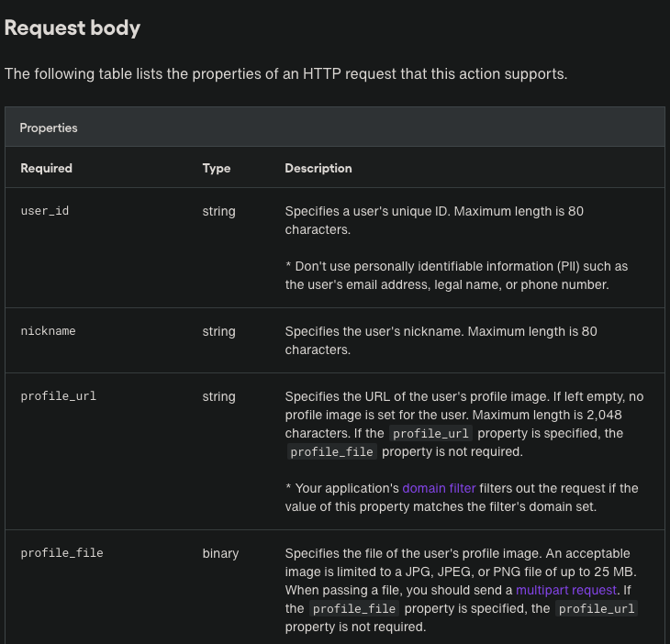Viewport: 670px width, 644px height.
Task: Click the "Required" column header
Action: (46, 168)
